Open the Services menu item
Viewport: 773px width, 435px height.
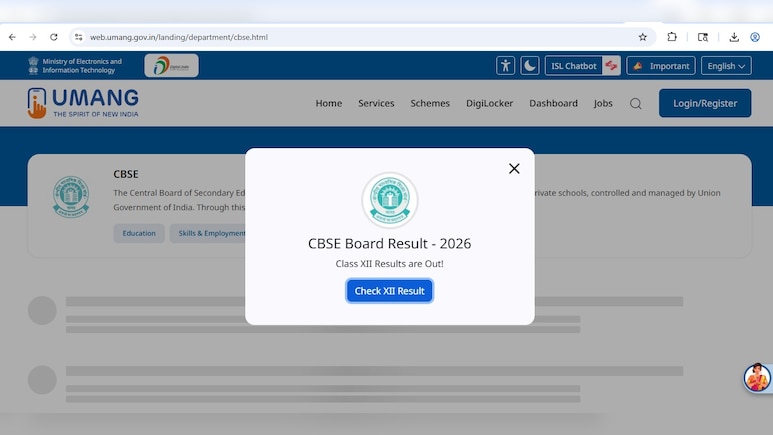tap(376, 103)
